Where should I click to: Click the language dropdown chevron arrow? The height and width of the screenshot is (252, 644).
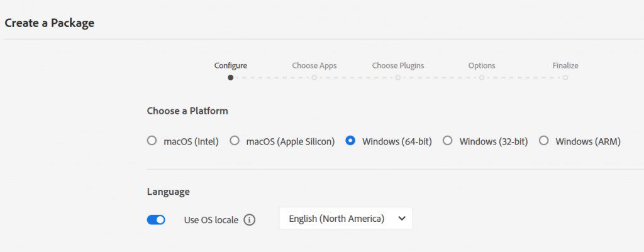pyautogui.click(x=402, y=219)
